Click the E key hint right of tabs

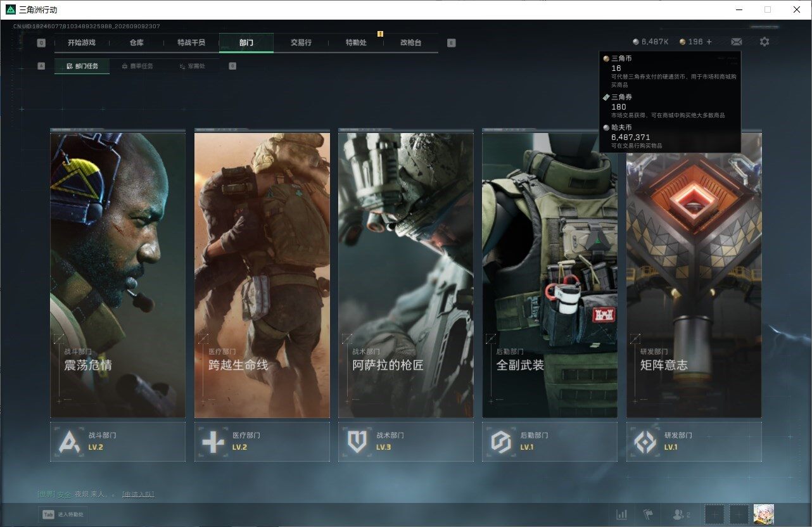pyautogui.click(x=451, y=43)
